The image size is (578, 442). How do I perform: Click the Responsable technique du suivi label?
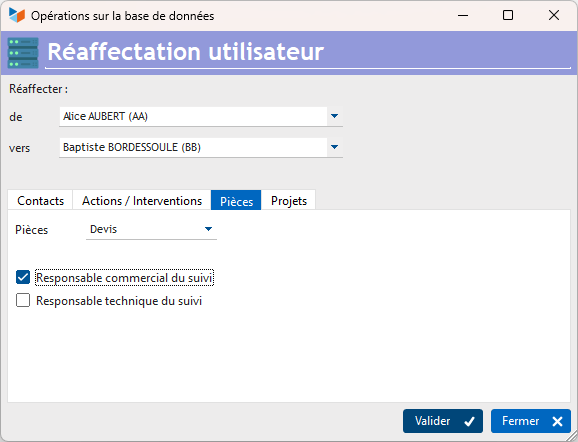(x=119, y=301)
